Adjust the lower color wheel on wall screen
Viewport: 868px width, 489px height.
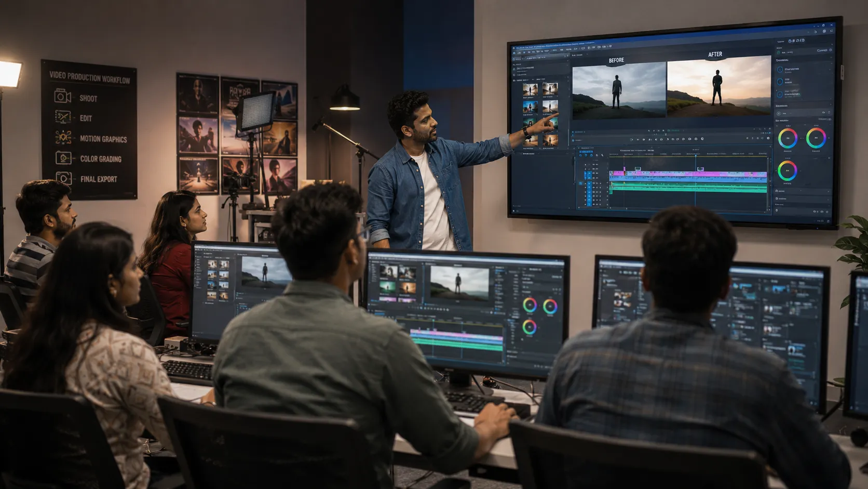[787, 171]
